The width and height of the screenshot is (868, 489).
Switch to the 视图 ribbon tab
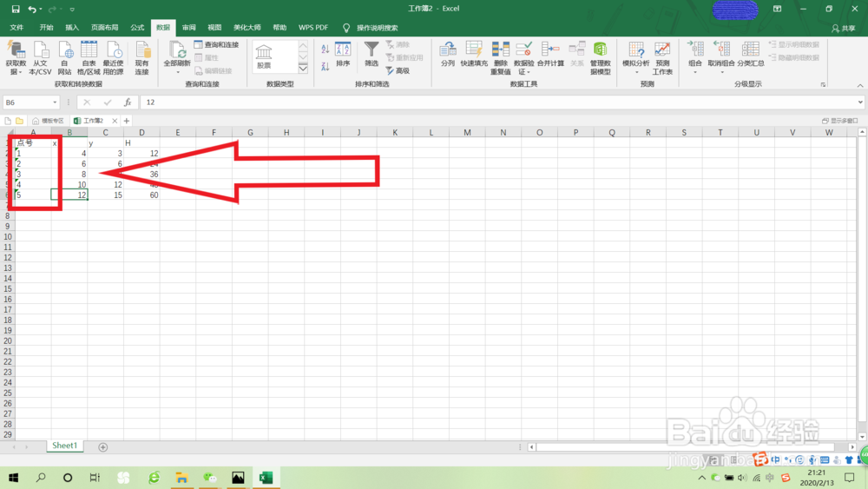[214, 27]
